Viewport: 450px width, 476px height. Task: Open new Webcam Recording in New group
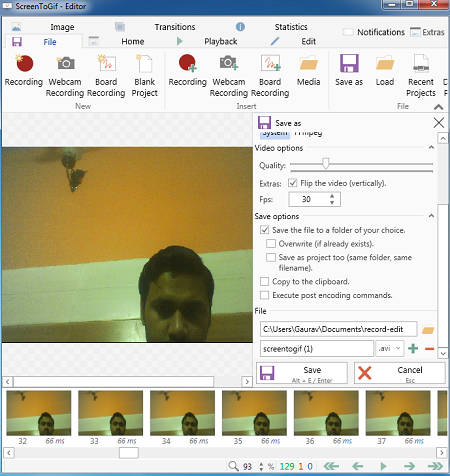tap(65, 76)
